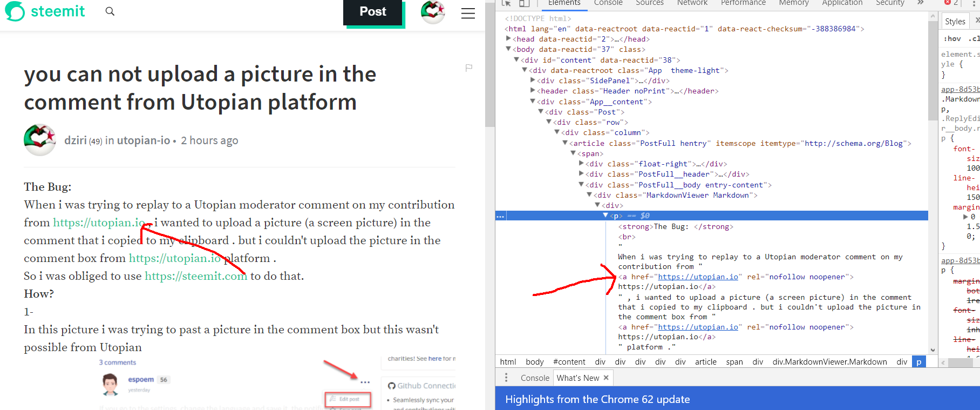
Task: Select What's New drawer tab
Action: (x=578, y=378)
